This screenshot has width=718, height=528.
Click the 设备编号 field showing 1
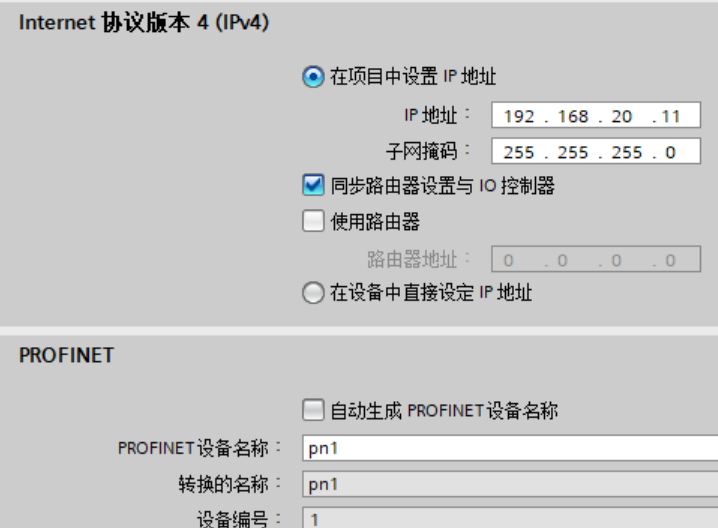click(x=510, y=518)
